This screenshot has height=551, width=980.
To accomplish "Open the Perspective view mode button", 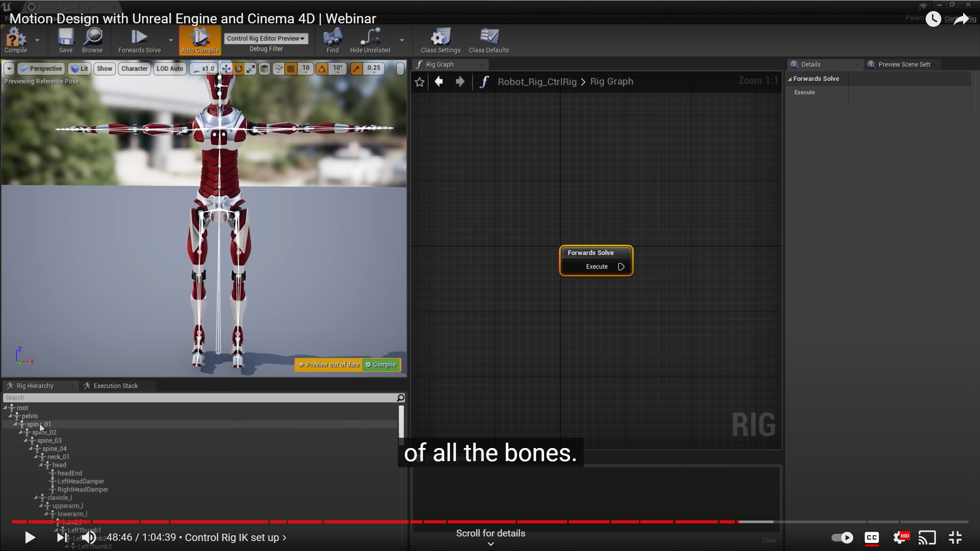I will point(41,68).
